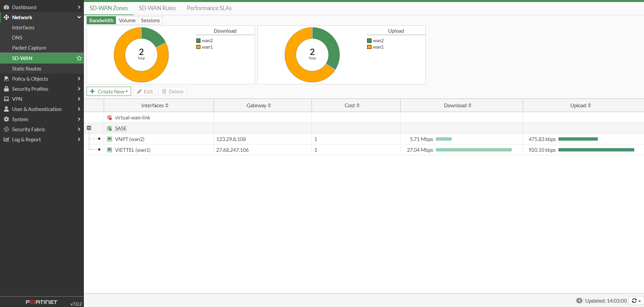Collapse the SASE zone row
This screenshot has width=644, height=307.
pyautogui.click(x=89, y=128)
